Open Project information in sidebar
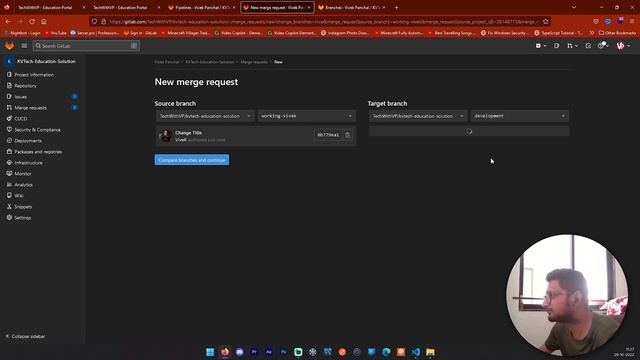 pos(34,75)
